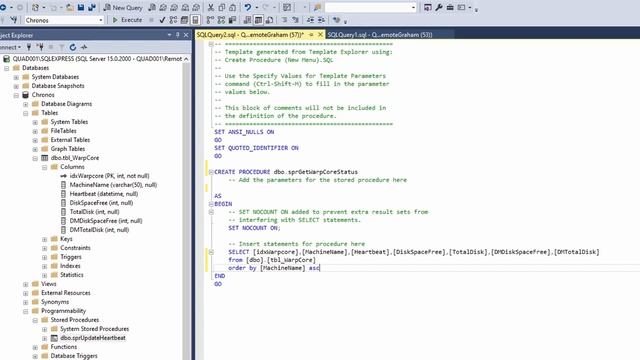Switch to SQLQuery1.sql tab

[x=380, y=35]
